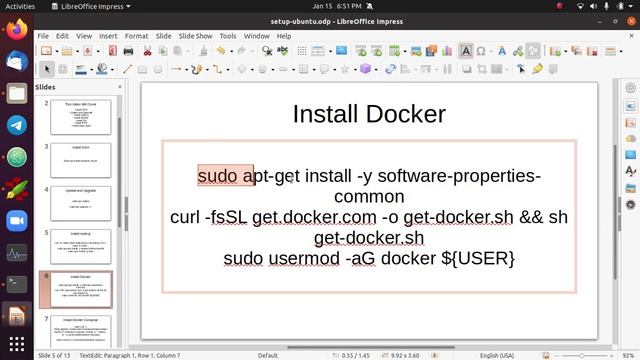Run the spelling check icon

pyautogui.click(x=282, y=51)
